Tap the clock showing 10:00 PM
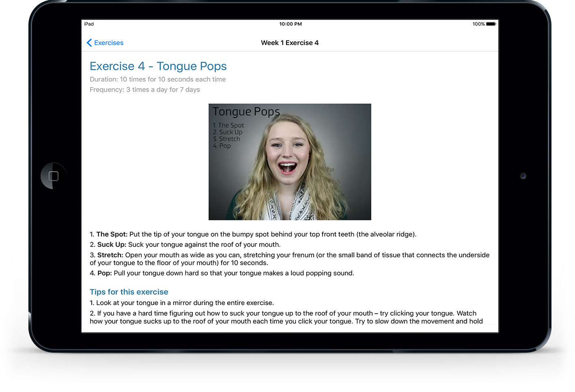575x392 pixels. click(x=290, y=24)
